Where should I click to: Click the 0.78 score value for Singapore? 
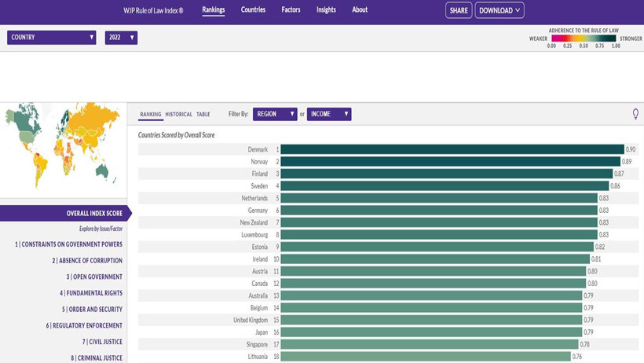tap(584, 344)
